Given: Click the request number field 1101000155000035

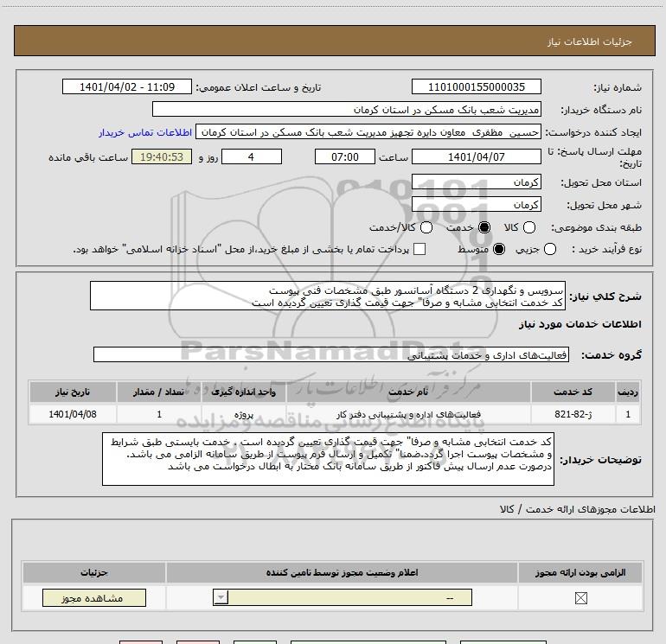Looking at the screenshot, I should [476, 86].
